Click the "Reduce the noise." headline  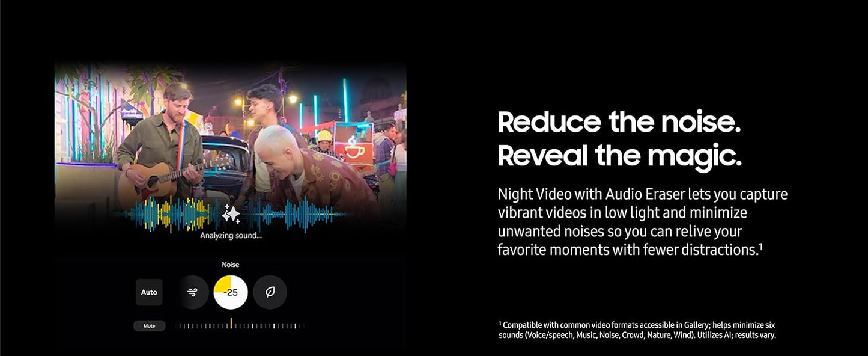[x=619, y=122]
